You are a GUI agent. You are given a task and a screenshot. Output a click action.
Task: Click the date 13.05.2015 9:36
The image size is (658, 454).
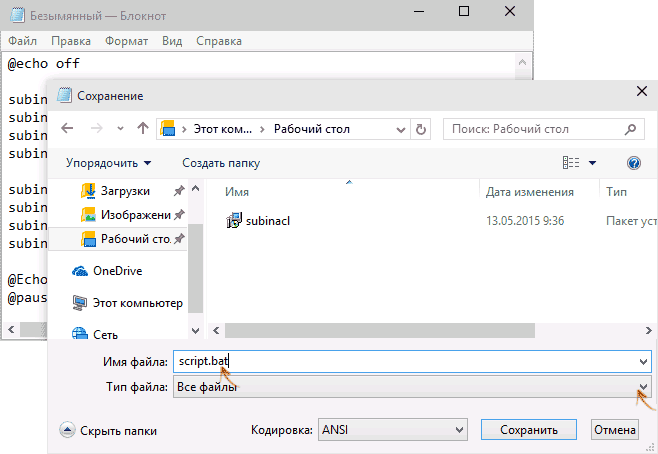[525, 221]
